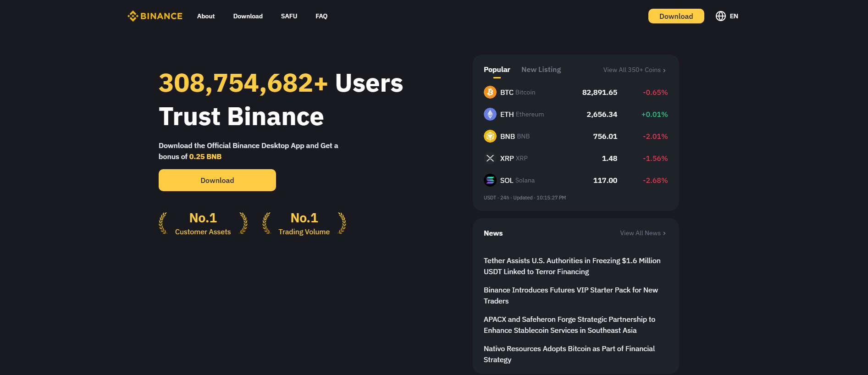Click the XRP change -1.56%
Viewport: 868px width, 375px height.
tap(655, 158)
